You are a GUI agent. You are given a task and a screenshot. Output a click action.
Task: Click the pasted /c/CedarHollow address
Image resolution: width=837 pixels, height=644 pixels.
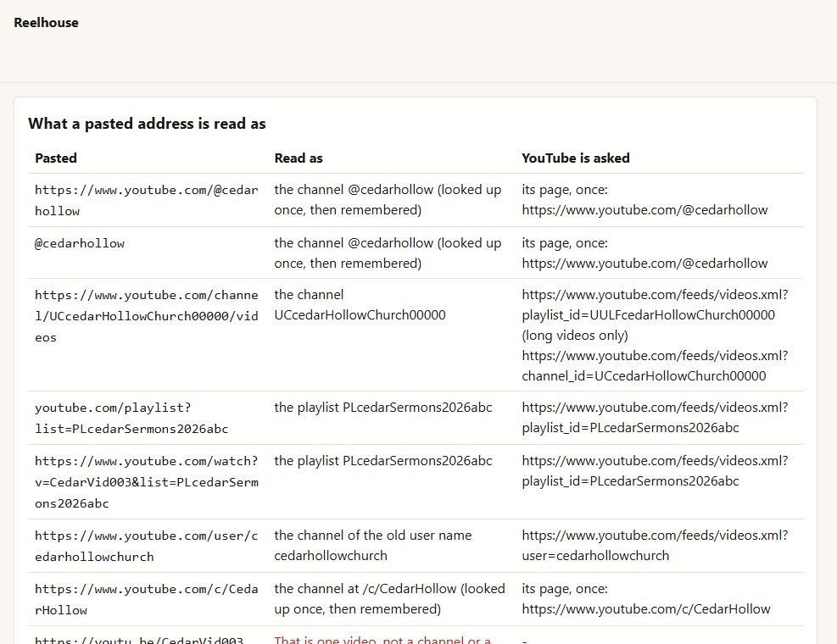[x=146, y=599]
